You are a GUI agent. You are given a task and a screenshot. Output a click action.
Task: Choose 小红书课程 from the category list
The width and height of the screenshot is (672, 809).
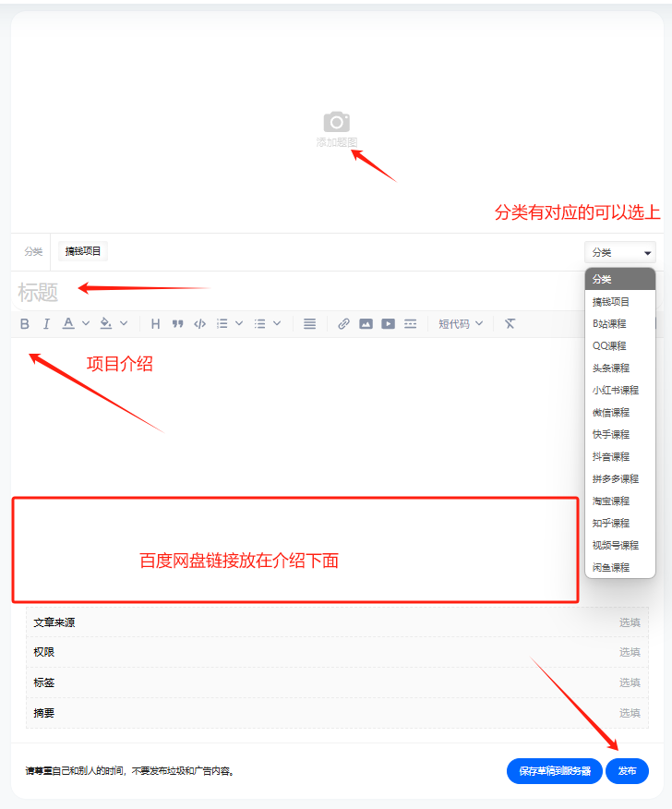[616, 390]
